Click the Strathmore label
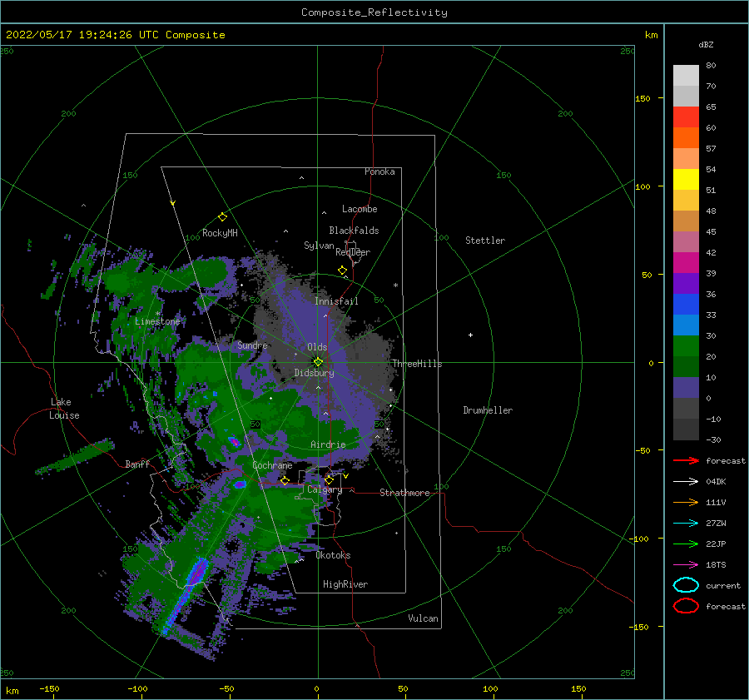Image resolution: width=749 pixels, height=700 pixels. [x=404, y=493]
